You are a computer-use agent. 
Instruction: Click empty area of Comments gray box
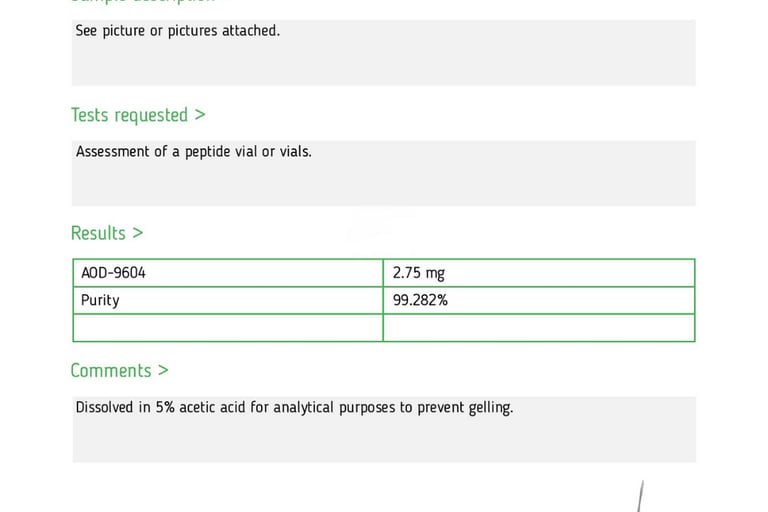[x=383, y=440]
